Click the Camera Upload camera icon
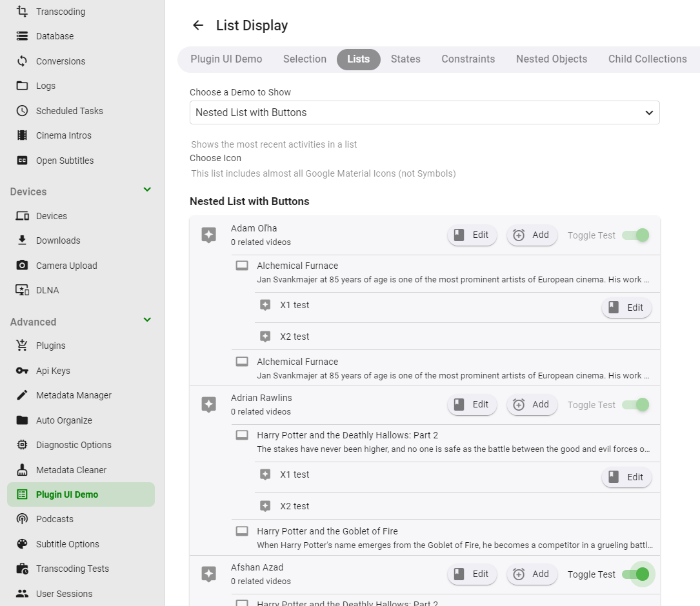 click(x=23, y=266)
